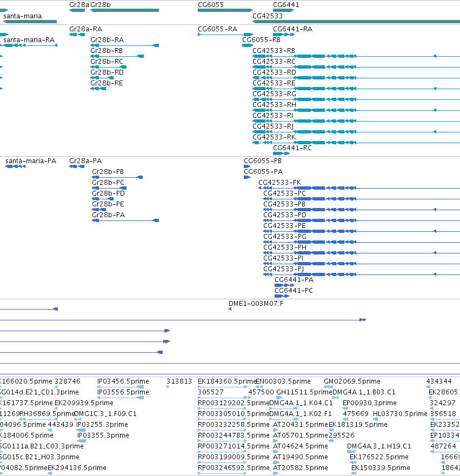Click the CG42533-RI transcript label
This screenshot has width=460, height=476.
pos(272,116)
